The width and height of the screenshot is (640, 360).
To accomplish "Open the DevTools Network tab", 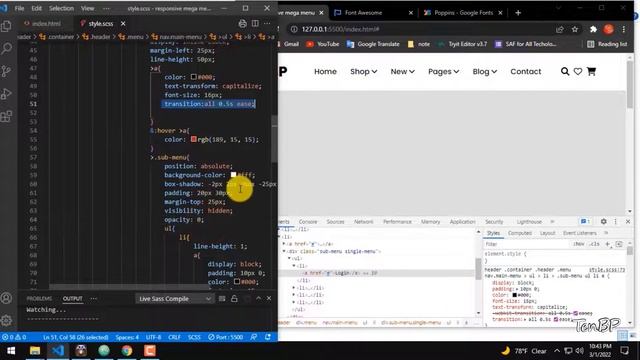I will click(363, 221).
